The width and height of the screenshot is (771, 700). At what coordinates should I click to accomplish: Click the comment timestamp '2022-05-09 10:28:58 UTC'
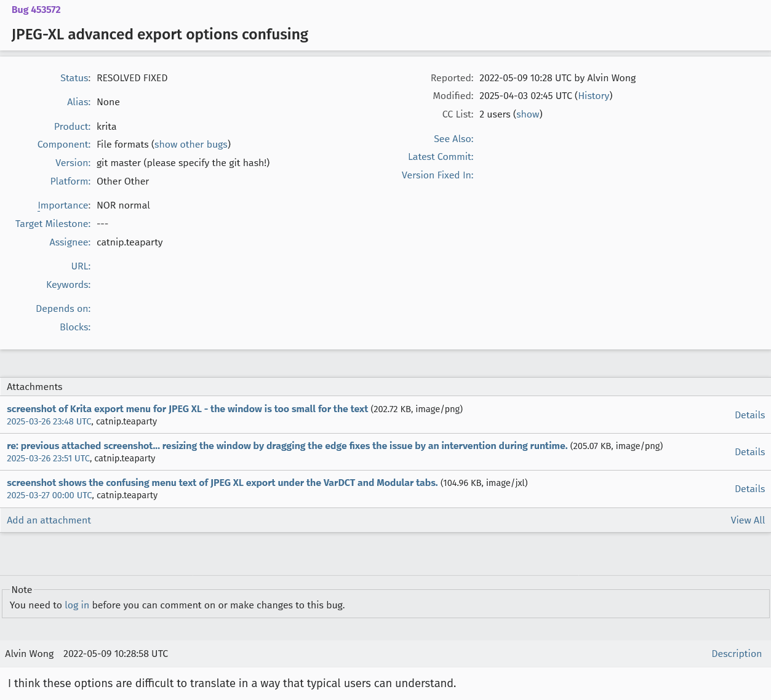[116, 654]
